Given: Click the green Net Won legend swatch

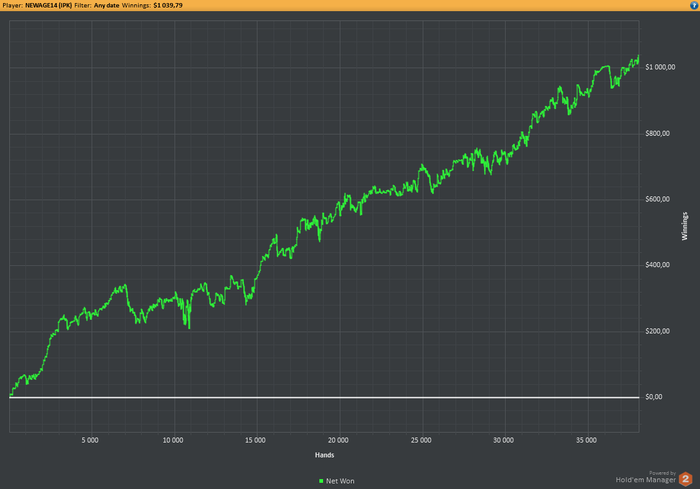Looking at the screenshot, I should 321,481.
